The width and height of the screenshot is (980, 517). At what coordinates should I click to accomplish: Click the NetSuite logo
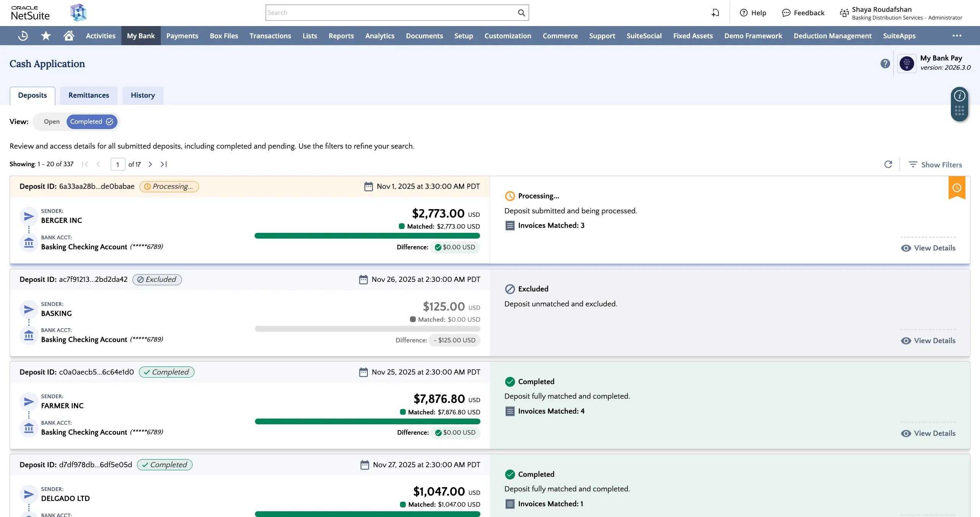pos(30,13)
